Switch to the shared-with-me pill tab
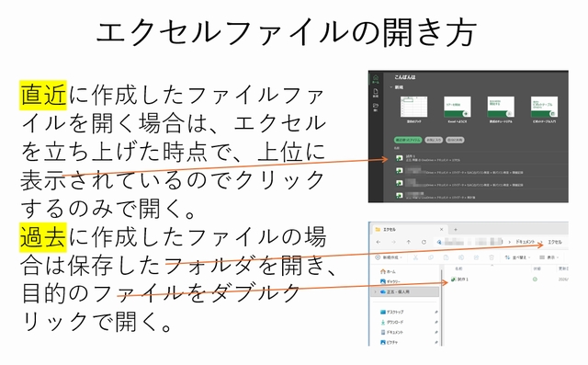The image size is (588, 365). 456,140
